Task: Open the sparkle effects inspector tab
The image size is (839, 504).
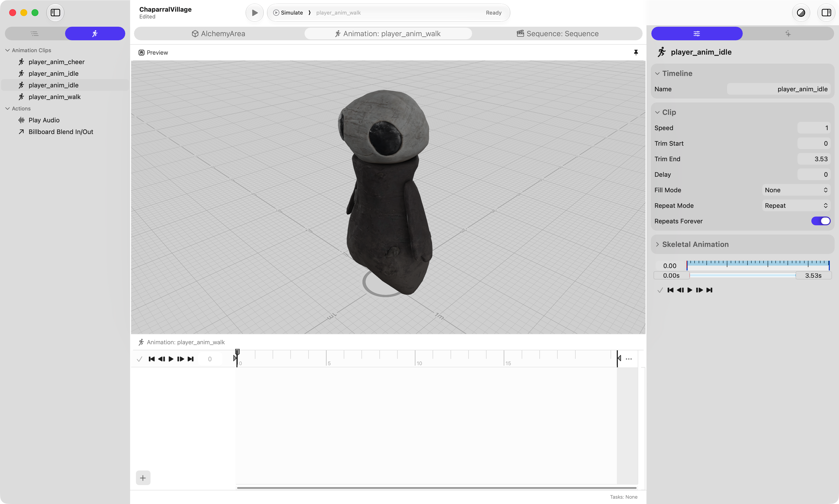Action: click(788, 33)
